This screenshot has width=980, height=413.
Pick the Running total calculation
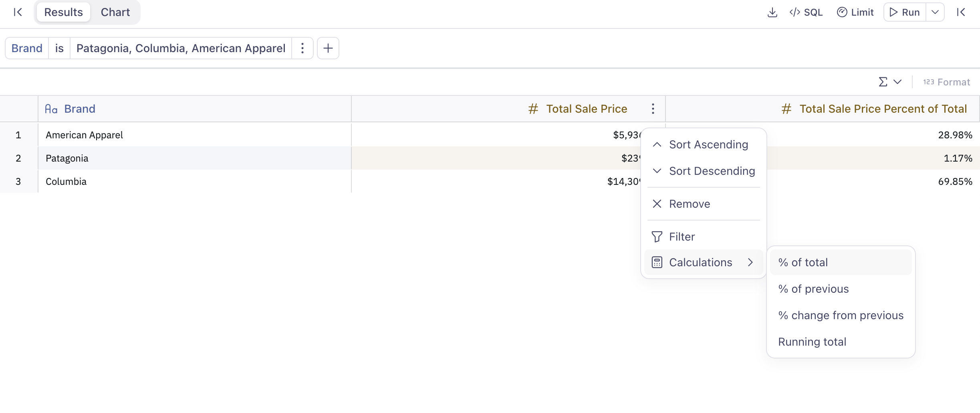[x=812, y=342]
